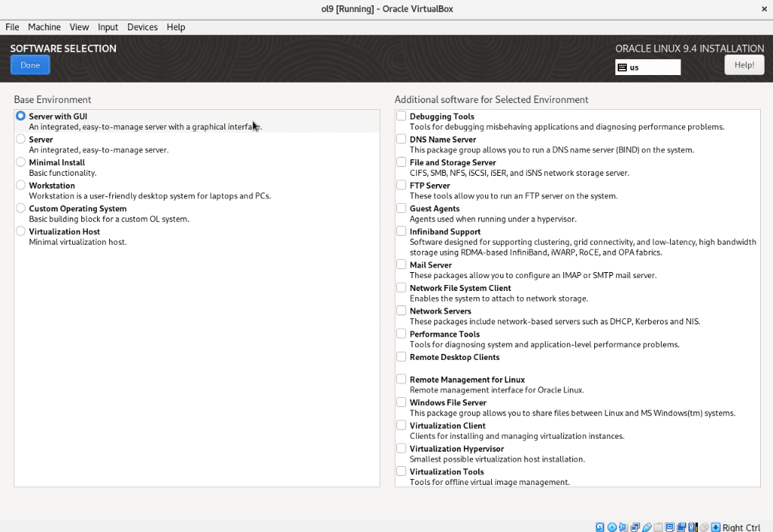Check the Virtualization Client option
Screen dimensions: 773x532
click(x=402, y=425)
